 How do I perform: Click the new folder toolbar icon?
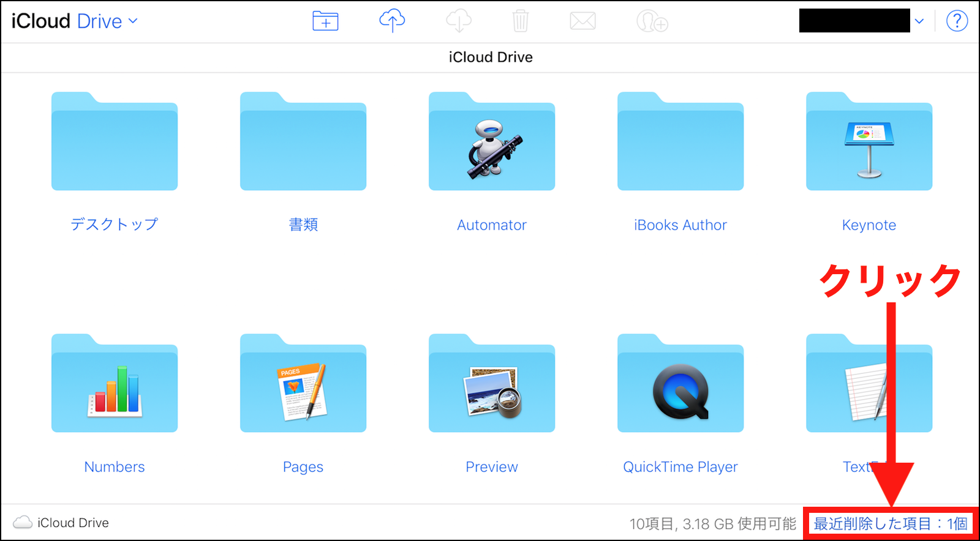click(x=325, y=21)
